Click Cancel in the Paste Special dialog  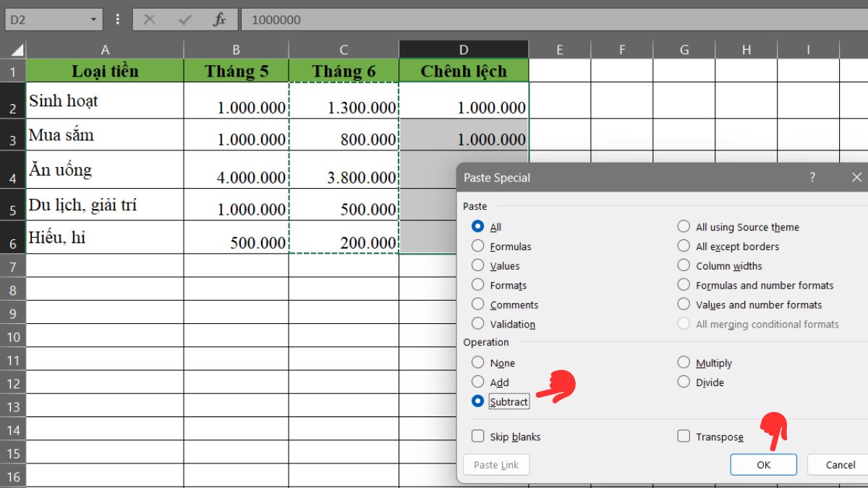841,465
